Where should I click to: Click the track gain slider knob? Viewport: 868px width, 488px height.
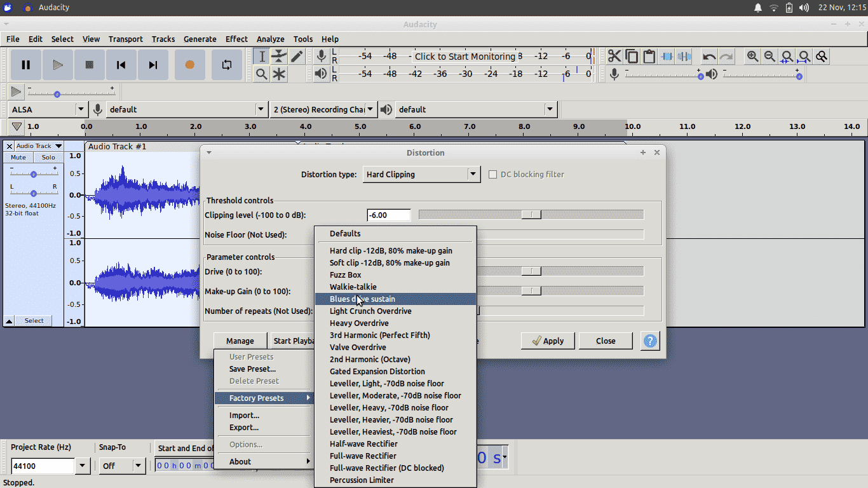34,174
